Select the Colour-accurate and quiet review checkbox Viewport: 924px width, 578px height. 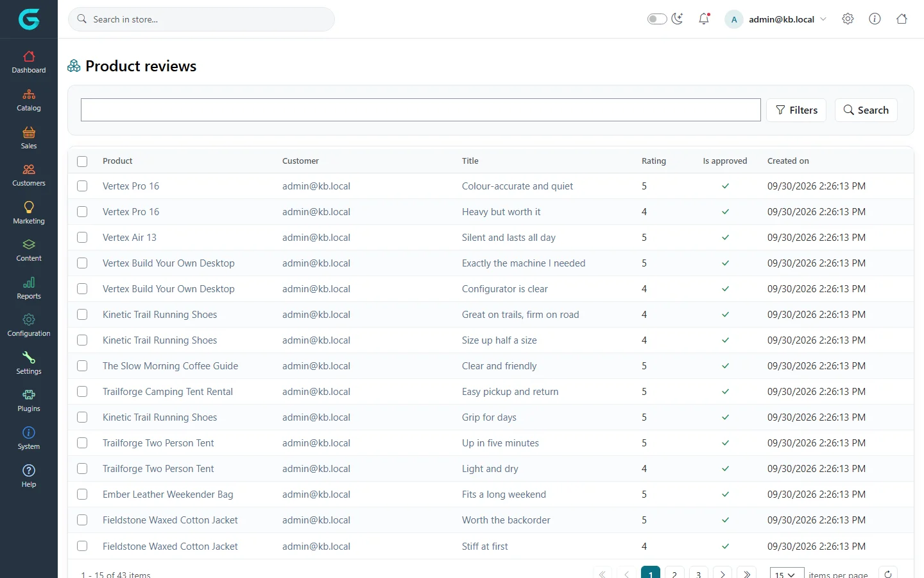(x=82, y=186)
